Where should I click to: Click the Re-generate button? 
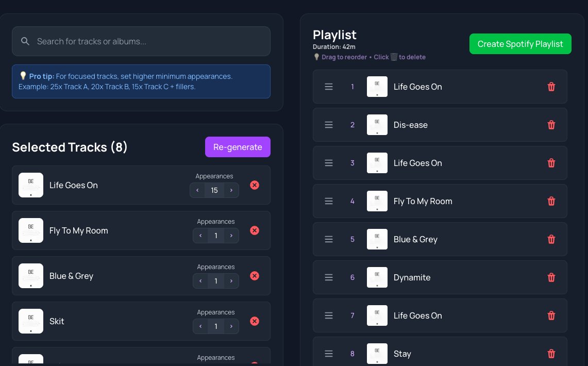click(238, 147)
